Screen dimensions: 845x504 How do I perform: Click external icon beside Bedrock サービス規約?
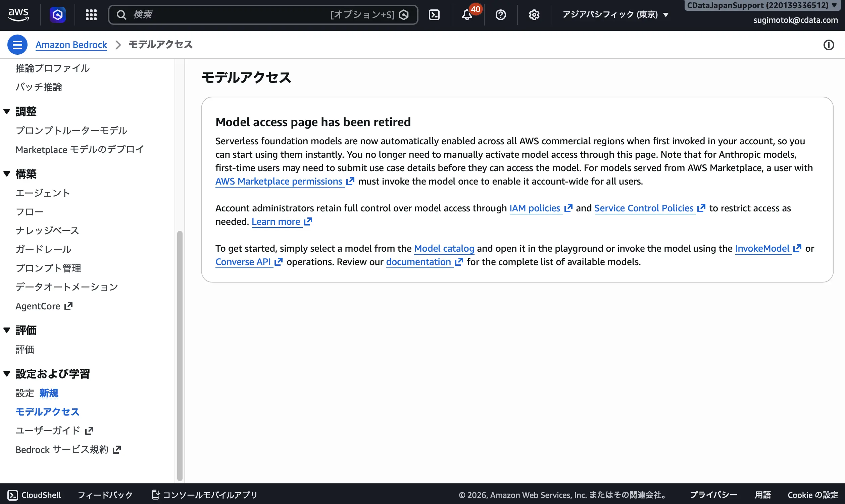(x=116, y=450)
